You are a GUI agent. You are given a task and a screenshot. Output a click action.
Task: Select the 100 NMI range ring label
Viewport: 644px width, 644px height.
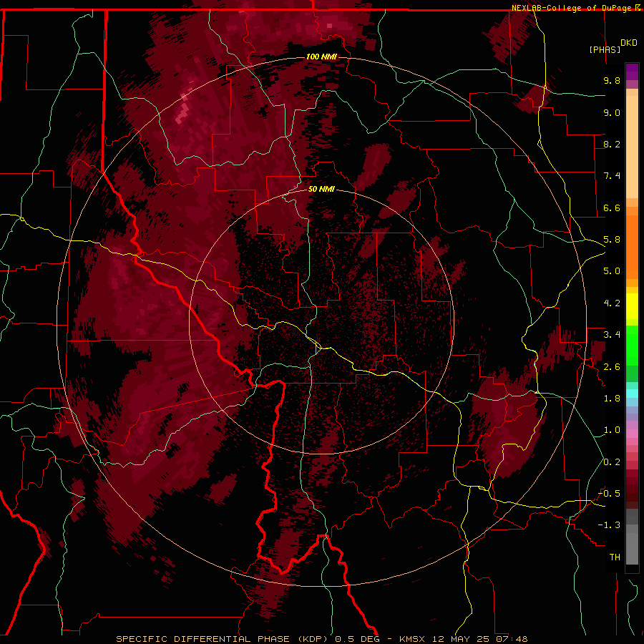pos(321,57)
